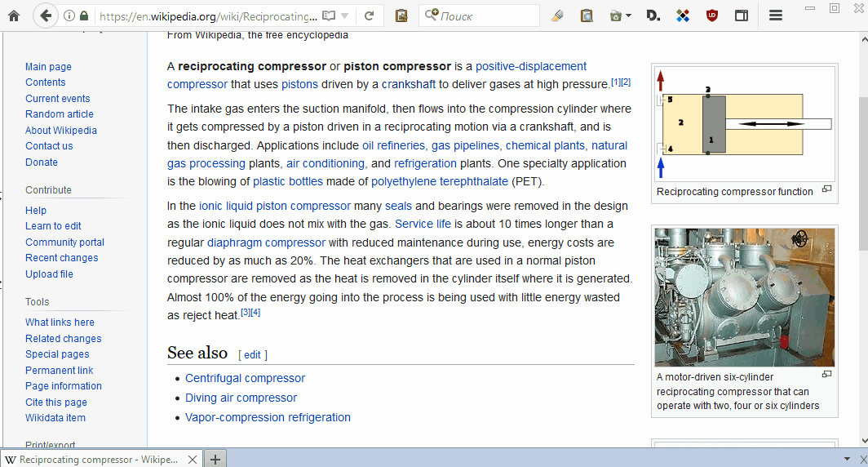Image resolution: width=868 pixels, height=467 pixels.
Task: Click citation reference [1]
Action: (616, 82)
